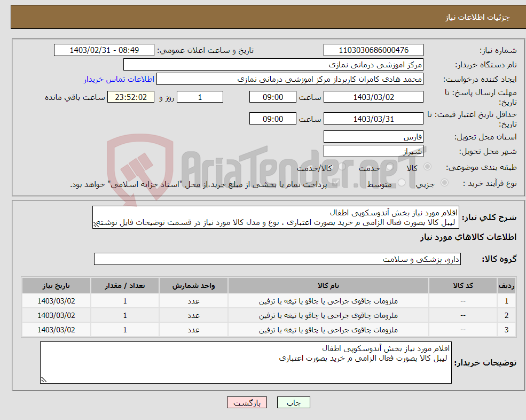The height and width of the screenshot is (420, 526).
Task: Click the تاریخ نیاز column header
Action: click(56, 286)
